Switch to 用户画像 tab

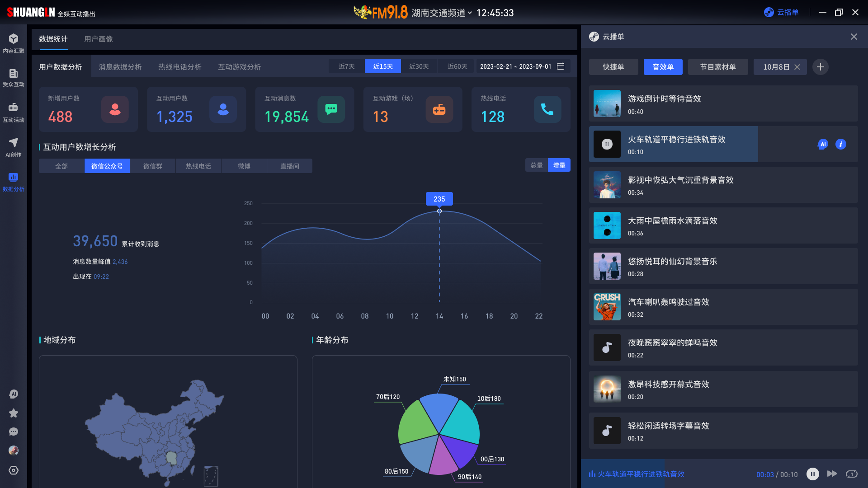[x=99, y=39]
